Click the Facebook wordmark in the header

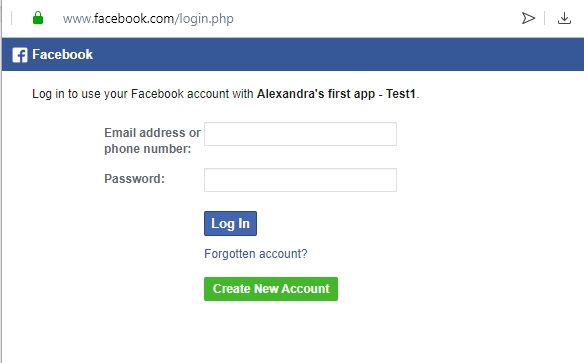[62, 54]
